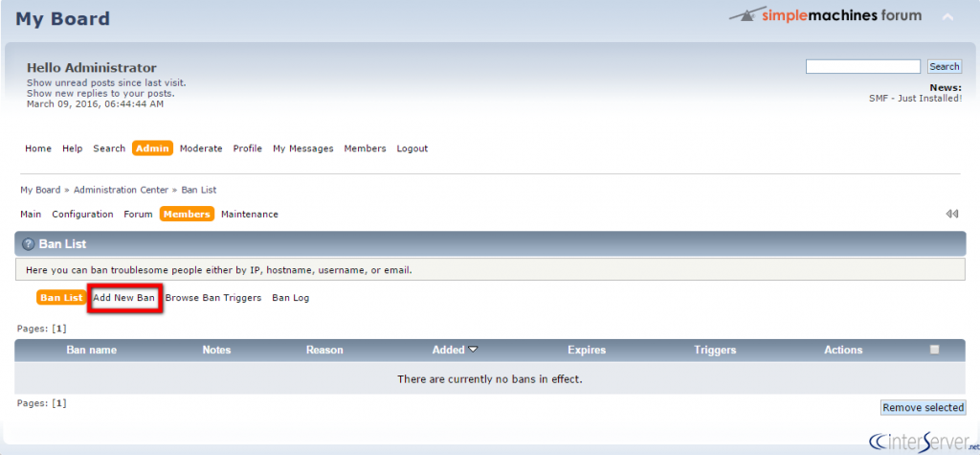Open the Add New Ban tab

pyautogui.click(x=123, y=298)
